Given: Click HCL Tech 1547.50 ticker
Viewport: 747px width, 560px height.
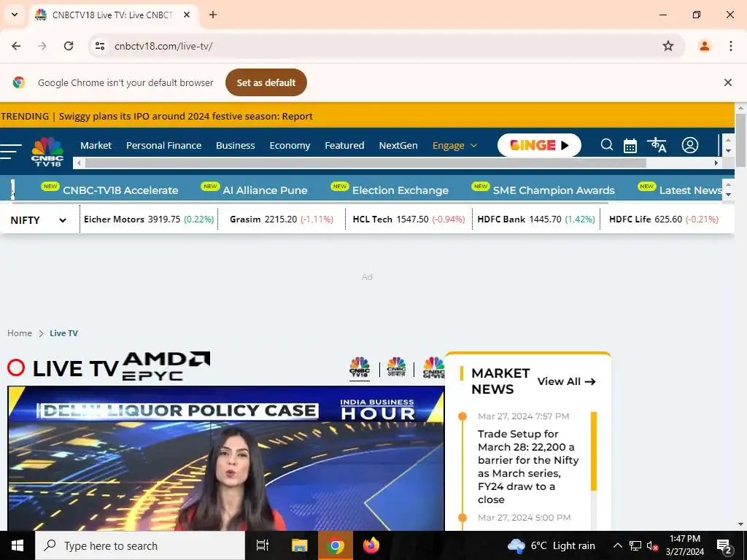Looking at the screenshot, I should (409, 219).
